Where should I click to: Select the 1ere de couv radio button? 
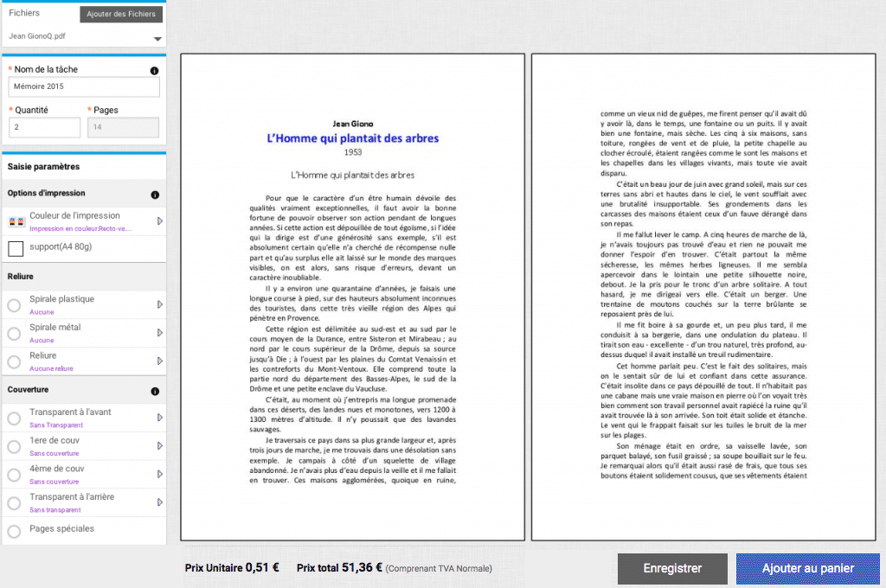click(14, 447)
